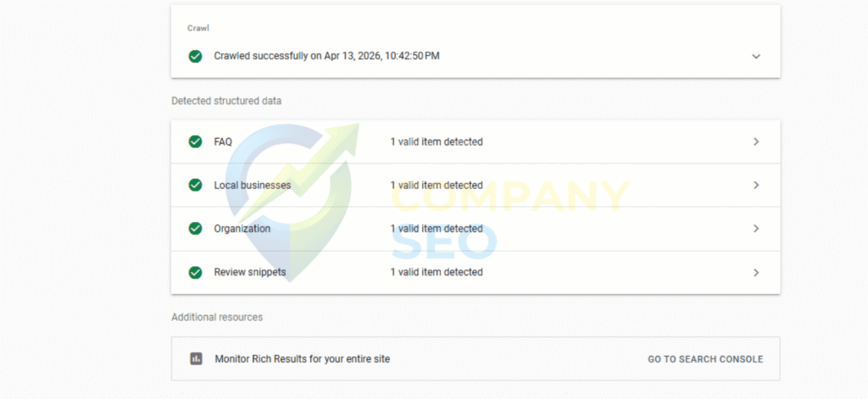
Task: Expand the Crawl section with the down chevron
Action: pyautogui.click(x=756, y=57)
